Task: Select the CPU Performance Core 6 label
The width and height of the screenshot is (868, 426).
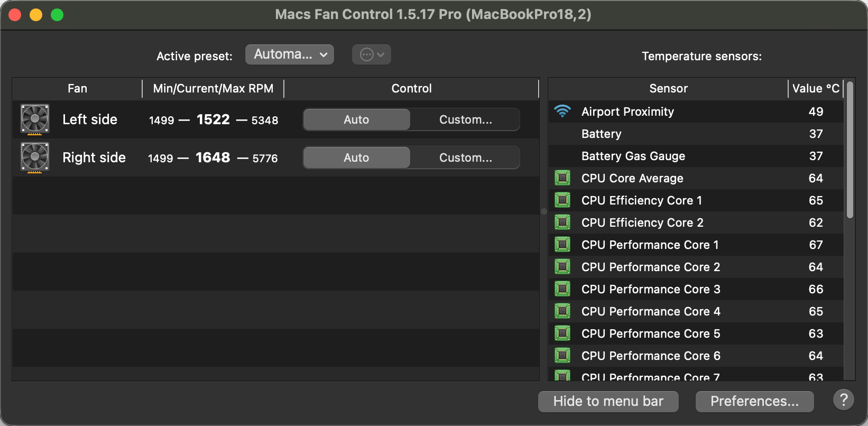Action: (651, 356)
